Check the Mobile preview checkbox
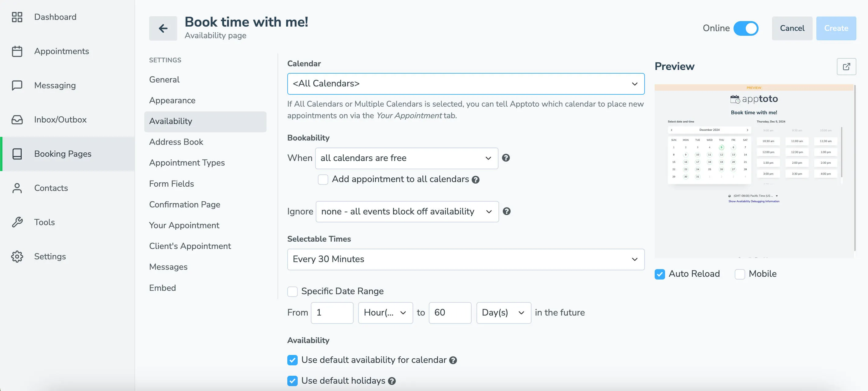 [x=740, y=274]
